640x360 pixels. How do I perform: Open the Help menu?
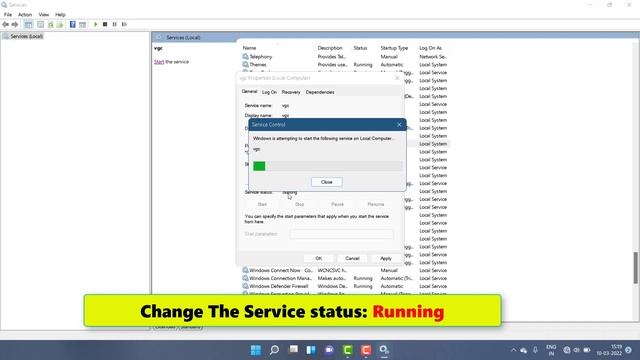click(x=60, y=14)
